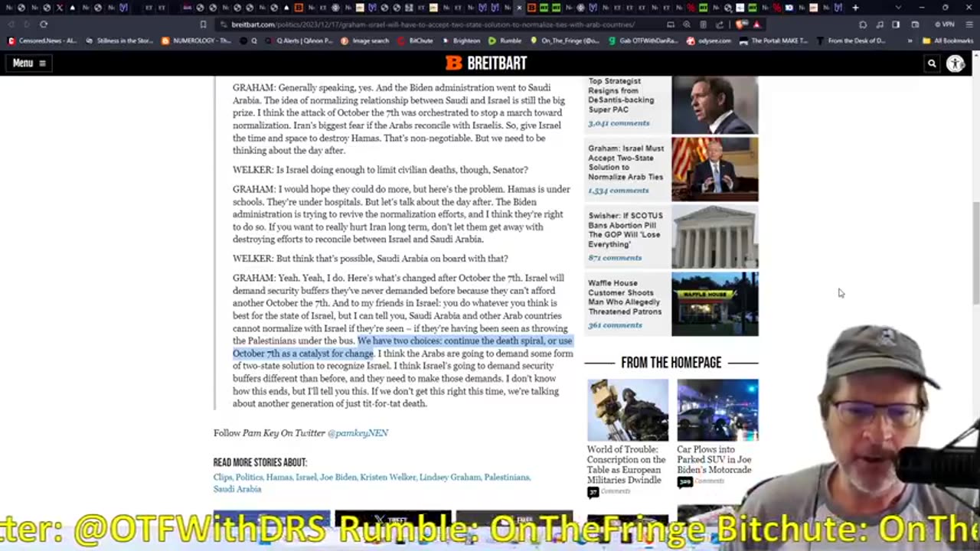Click the share icon in the address bar
The width and height of the screenshot is (980, 551).
tap(720, 24)
